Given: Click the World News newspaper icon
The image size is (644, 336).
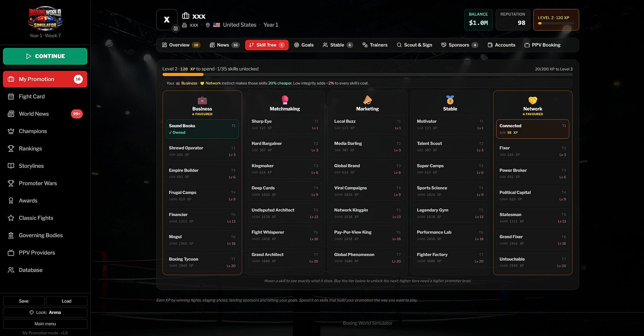Looking at the screenshot, I should pyautogui.click(x=11, y=114).
